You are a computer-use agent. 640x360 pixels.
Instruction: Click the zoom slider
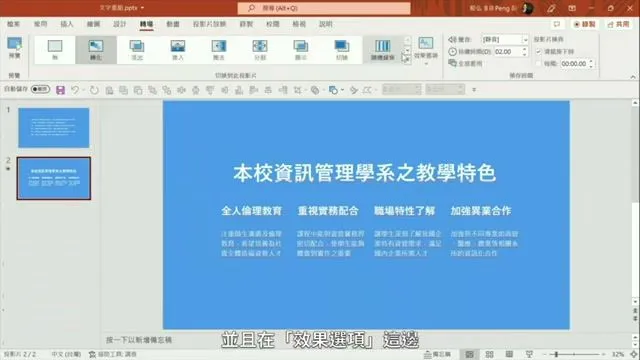click(574, 354)
